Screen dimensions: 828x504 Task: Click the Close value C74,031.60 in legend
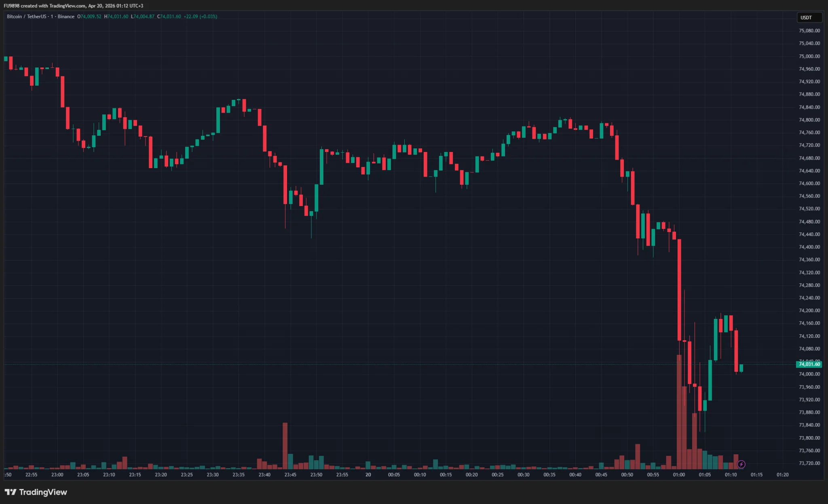(x=169, y=17)
